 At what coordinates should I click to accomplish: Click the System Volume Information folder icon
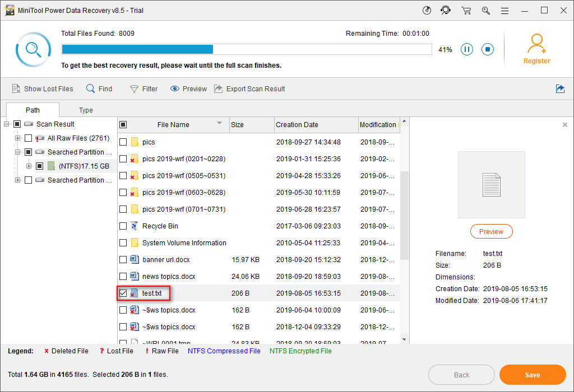(135, 243)
